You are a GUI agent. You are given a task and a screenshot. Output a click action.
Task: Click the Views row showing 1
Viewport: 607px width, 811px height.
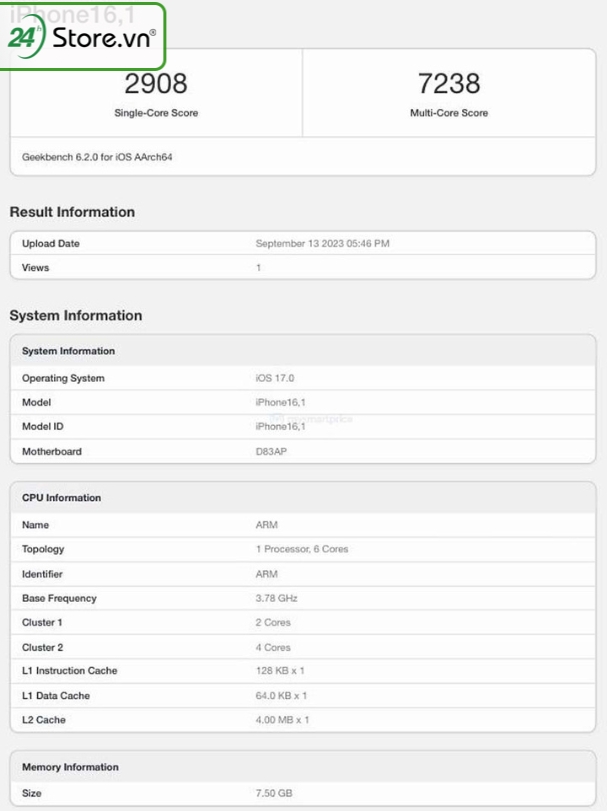(x=300, y=268)
